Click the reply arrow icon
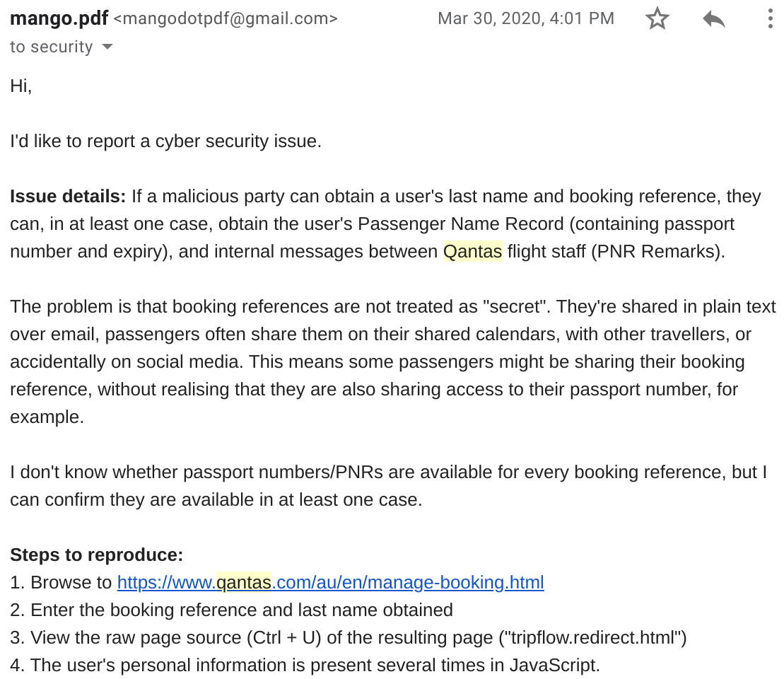The height and width of the screenshot is (679, 784). click(x=713, y=20)
